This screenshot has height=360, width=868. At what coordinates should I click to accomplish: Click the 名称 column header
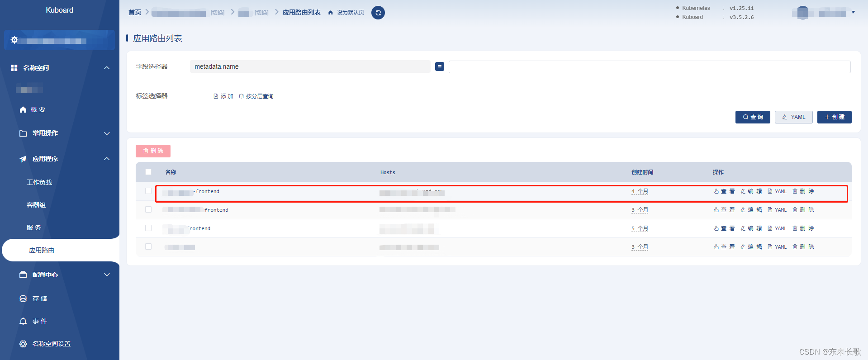tap(171, 172)
